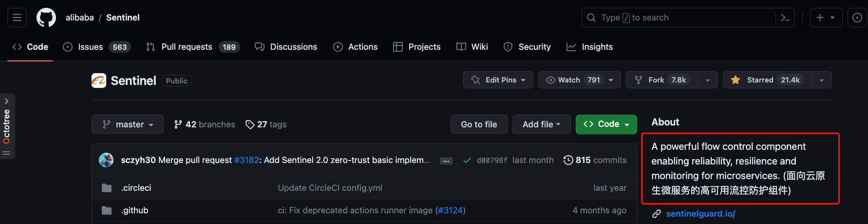The width and height of the screenshot is (868, 224).
Task: Expand the Octotree sidebar panel
Action: (x=7, y=101)
